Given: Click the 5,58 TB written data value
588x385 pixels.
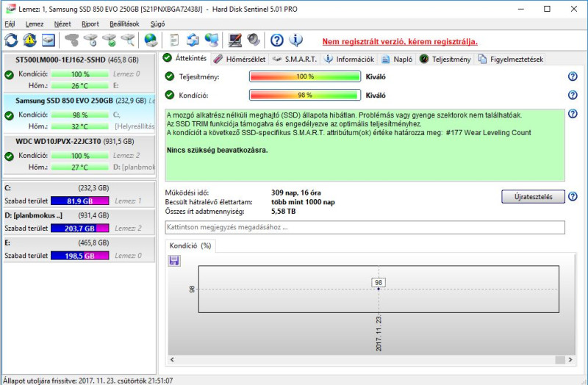Looking at the screenshot, I should coord(283,212).
